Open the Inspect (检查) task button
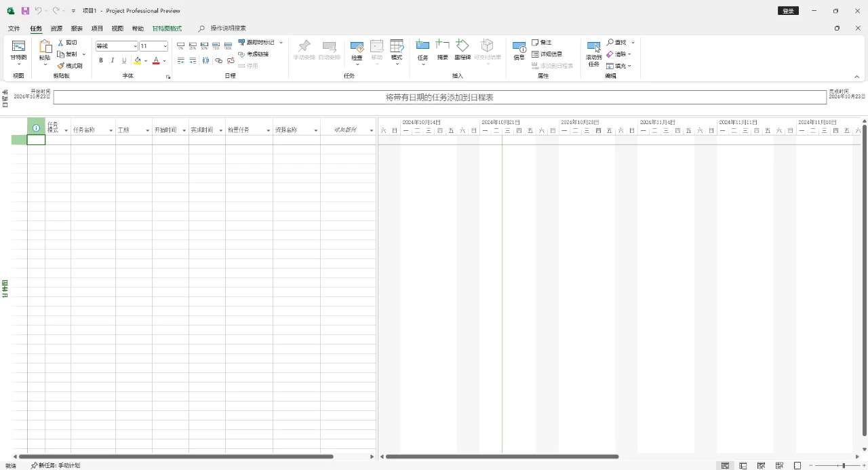 tap(357, 51)
